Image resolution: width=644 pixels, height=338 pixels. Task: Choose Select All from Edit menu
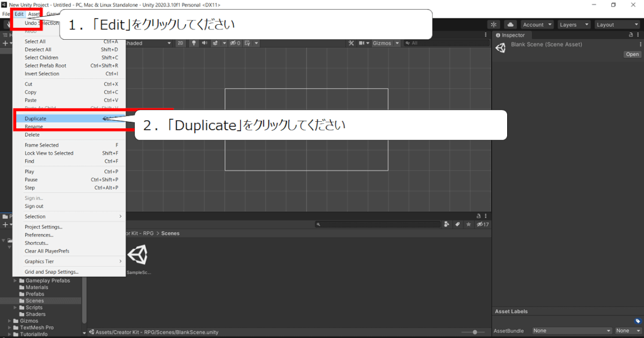click(x=68, y=41)
